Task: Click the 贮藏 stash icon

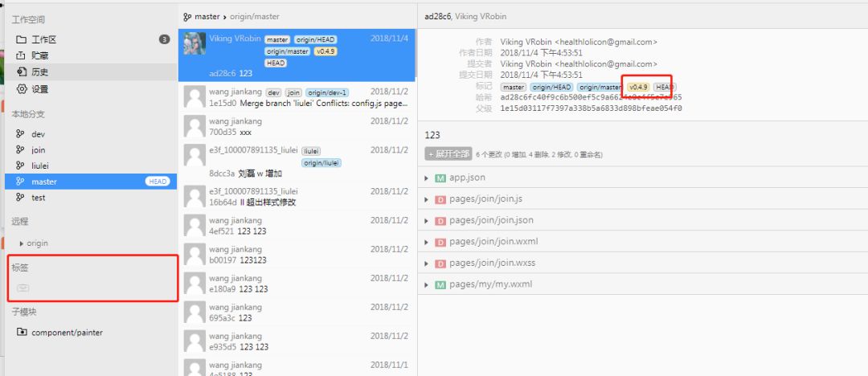Action: click(21, 55)
